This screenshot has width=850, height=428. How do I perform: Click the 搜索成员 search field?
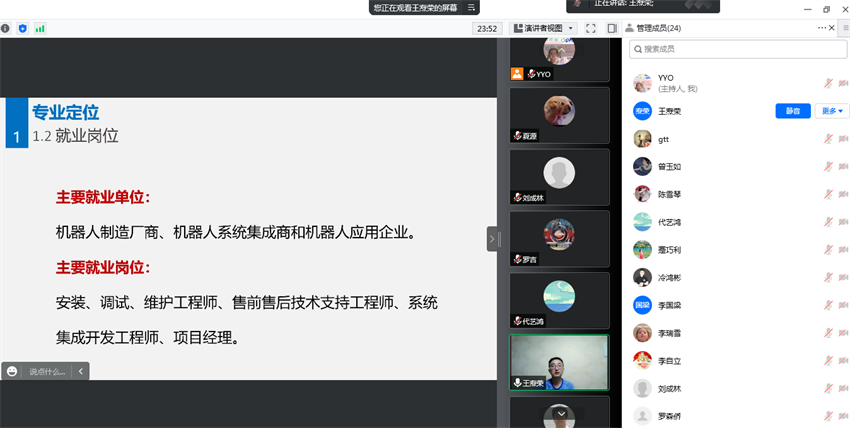[737, 48]
